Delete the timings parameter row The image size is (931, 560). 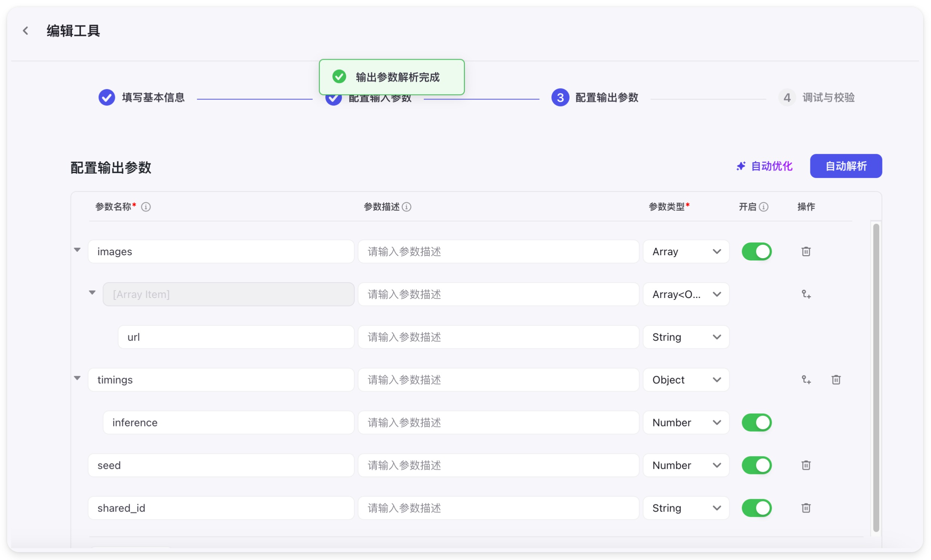coord(836,379)
